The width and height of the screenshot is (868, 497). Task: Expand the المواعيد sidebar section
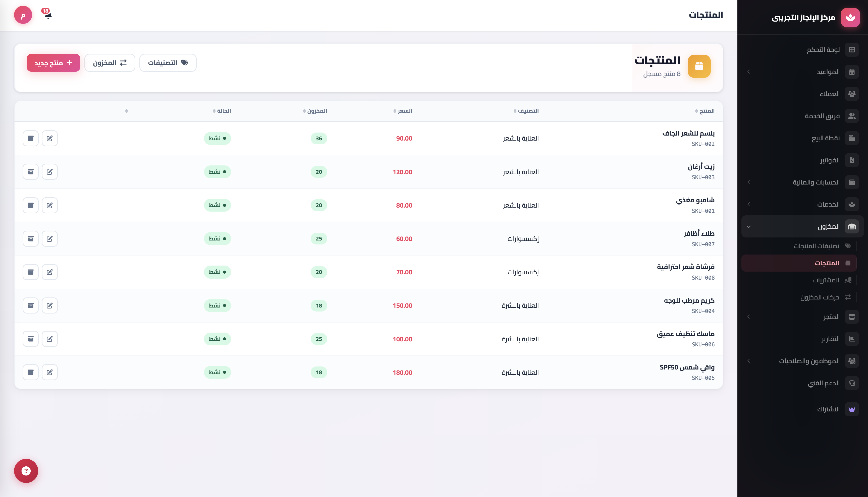802,72
